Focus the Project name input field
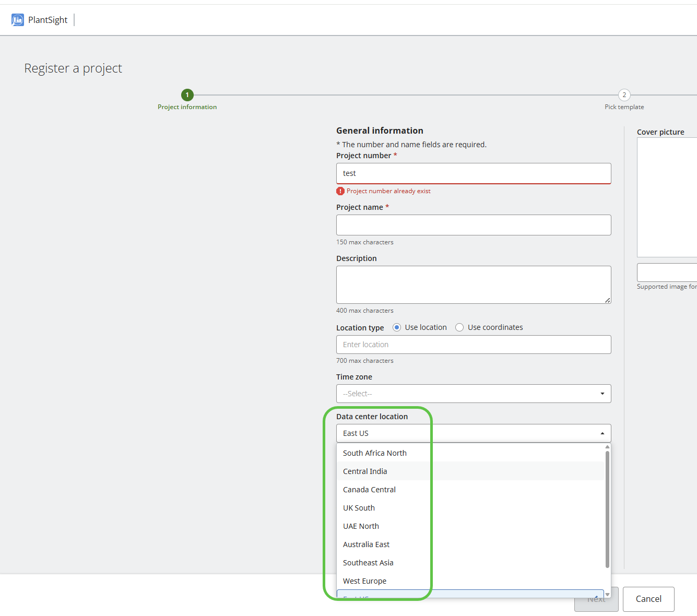 tap(474, 225)
